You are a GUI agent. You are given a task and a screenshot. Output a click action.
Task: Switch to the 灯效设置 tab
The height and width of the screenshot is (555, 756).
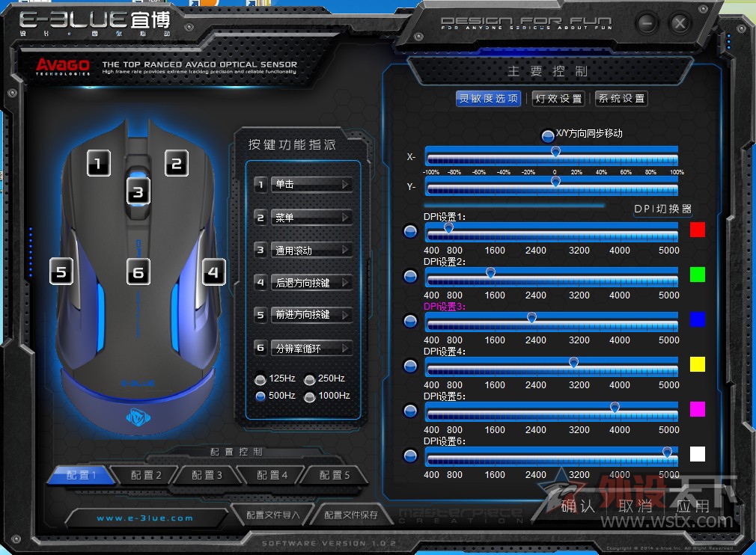point(558,99)
